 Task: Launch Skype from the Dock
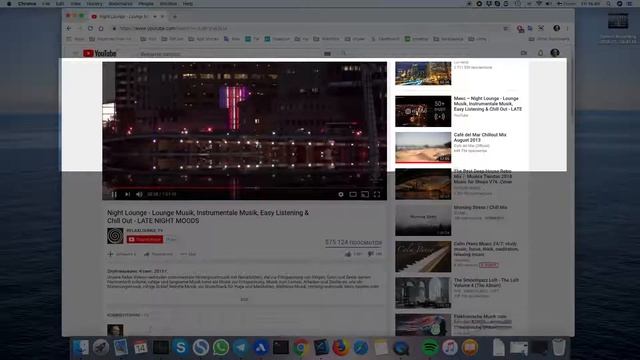pos(180,347)
